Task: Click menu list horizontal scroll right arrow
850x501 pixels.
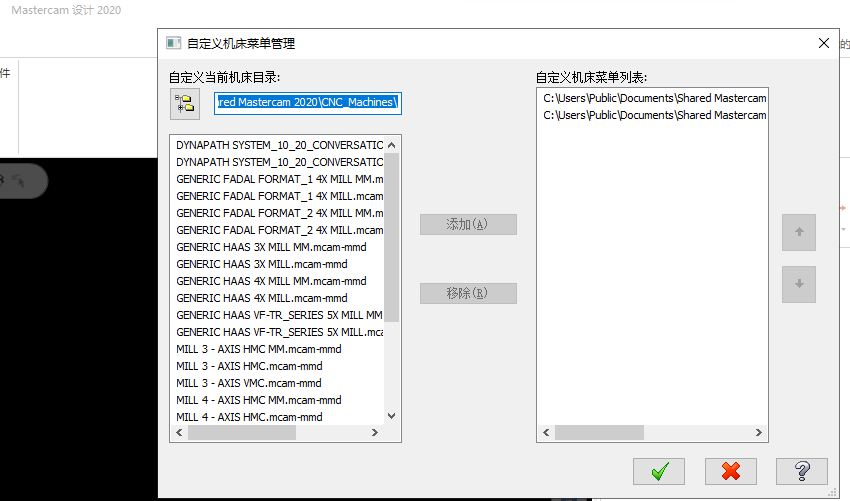Action: point(758,433)
